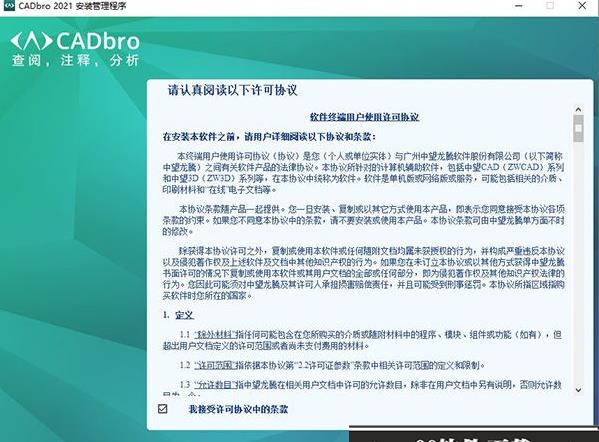Viewport: 599px width, 442px height.
Task: Click the heading 请认真阅读以下许可协议
Action: tap(232, 90)
